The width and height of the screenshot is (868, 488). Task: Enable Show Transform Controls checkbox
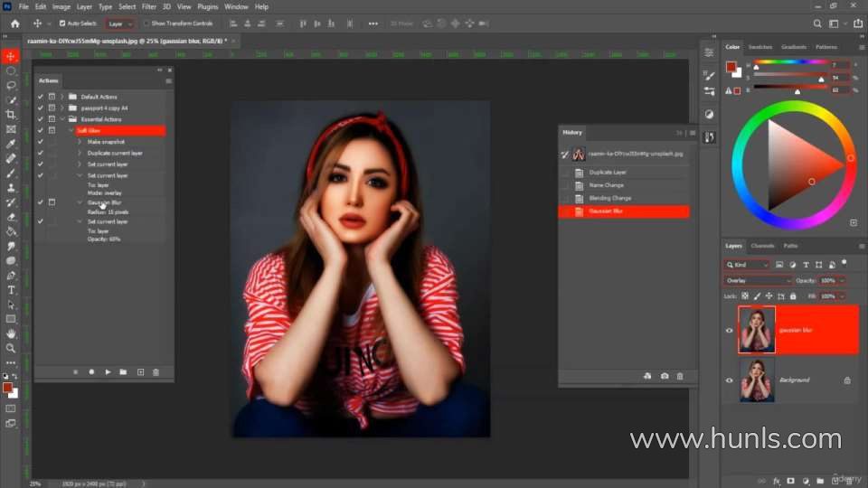click(147, 23)
